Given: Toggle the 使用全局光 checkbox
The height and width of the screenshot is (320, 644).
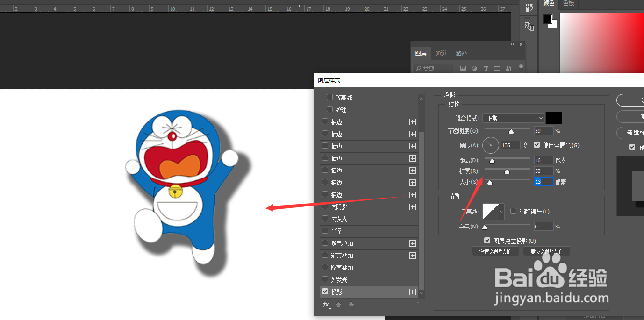Looking at the screenshot, I should pyautogui.click(x=537, y=145).
